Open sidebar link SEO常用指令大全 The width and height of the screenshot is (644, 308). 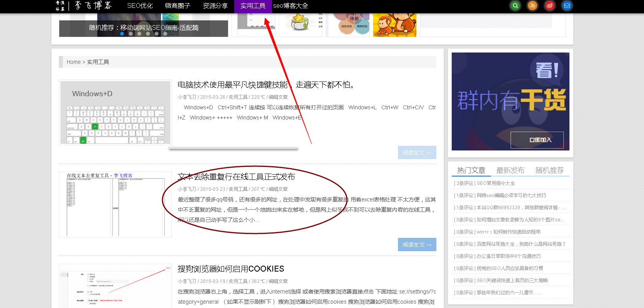(496, 183)
